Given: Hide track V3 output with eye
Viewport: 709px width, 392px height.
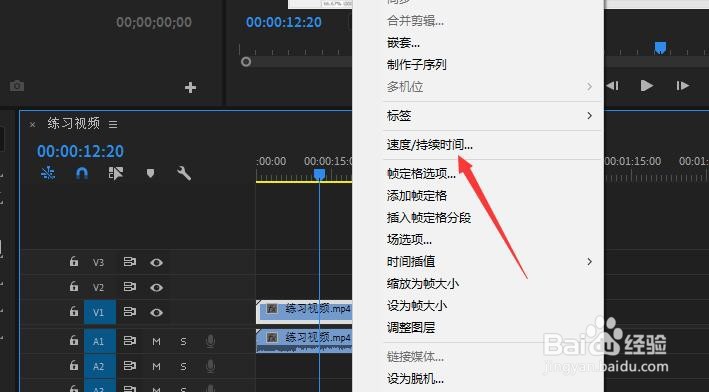Looking at the screenshot, I should (156, 263).
